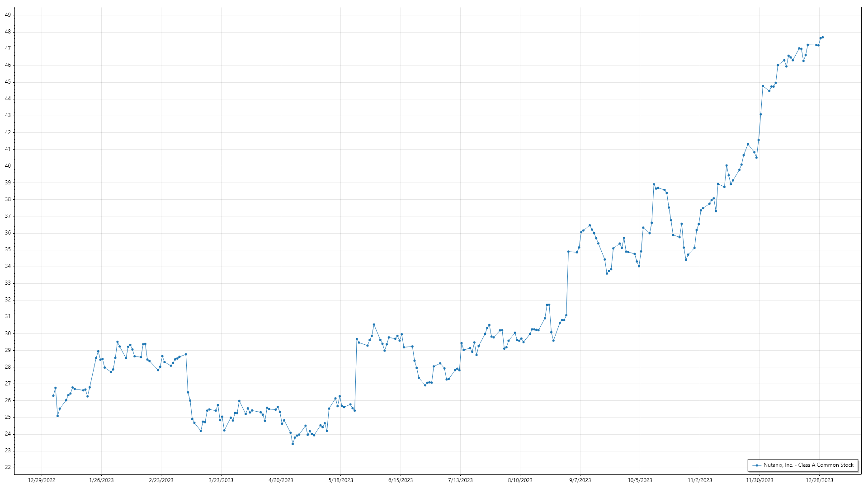Click the legend's line marker icon
868x488 pixels.
(x=757, y=465)
